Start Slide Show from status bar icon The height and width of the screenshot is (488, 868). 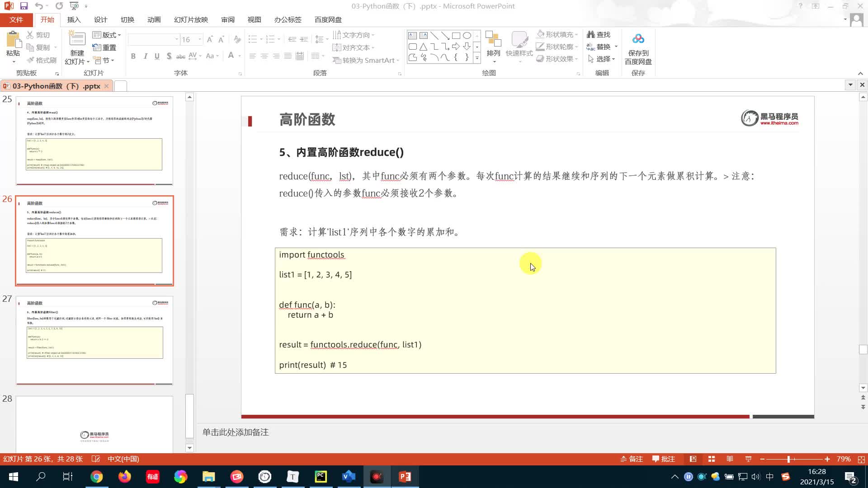point(748,459)
